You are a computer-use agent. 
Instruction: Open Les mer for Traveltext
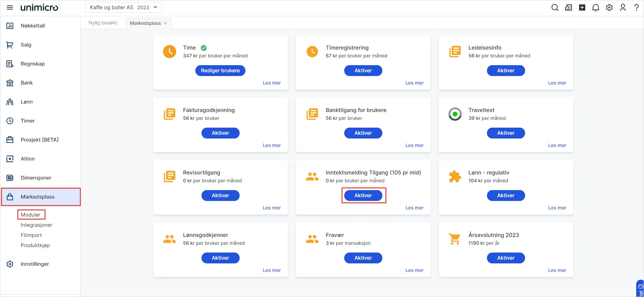pyautogui.click(x=557, y=145)
